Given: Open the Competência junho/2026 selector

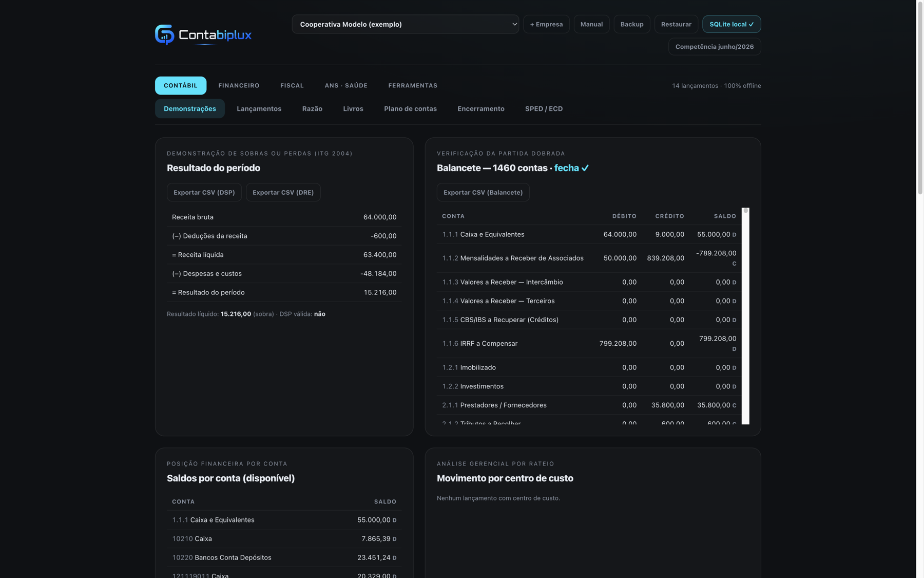Looking at the screenshot, I should (715, 47).
